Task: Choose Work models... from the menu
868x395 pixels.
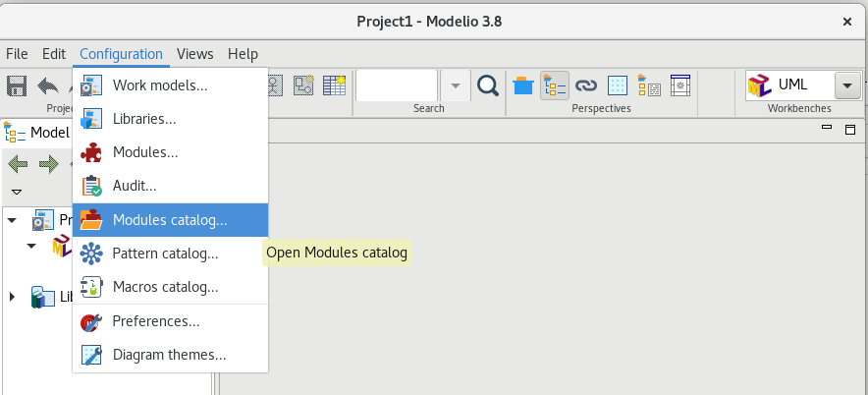Action: (x=171, y=85)
